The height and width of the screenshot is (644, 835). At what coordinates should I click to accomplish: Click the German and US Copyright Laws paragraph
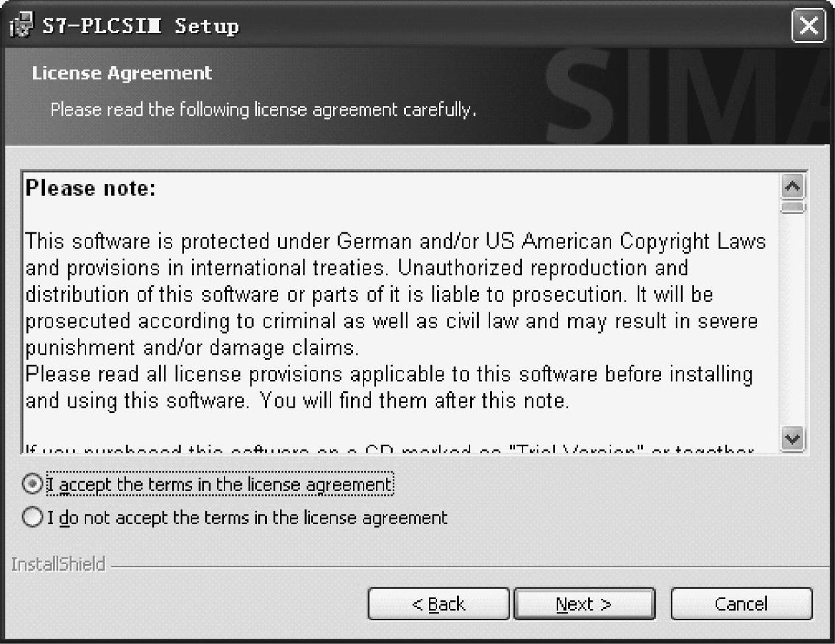[395, 295]
